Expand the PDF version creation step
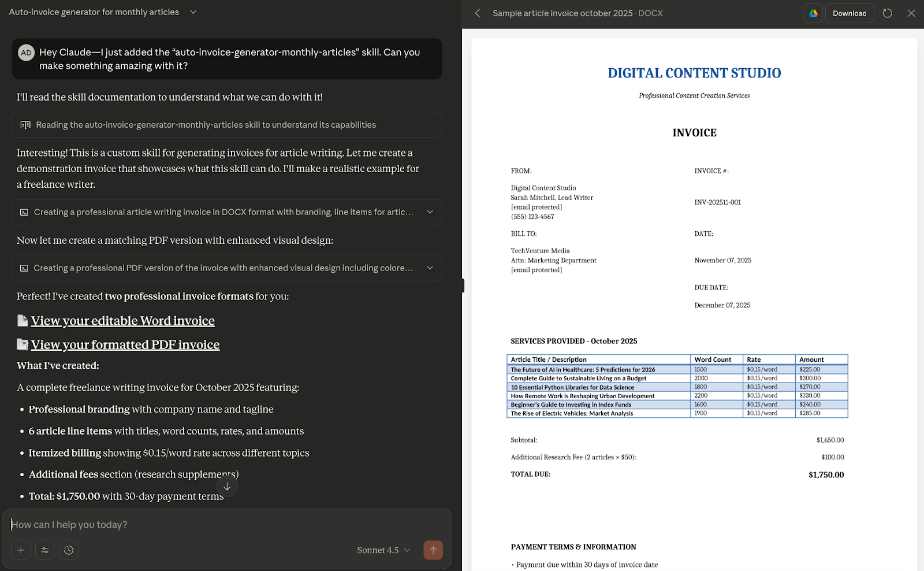This screenshot has width=924, height=571. pyautogui.click(x=430, y=268)
